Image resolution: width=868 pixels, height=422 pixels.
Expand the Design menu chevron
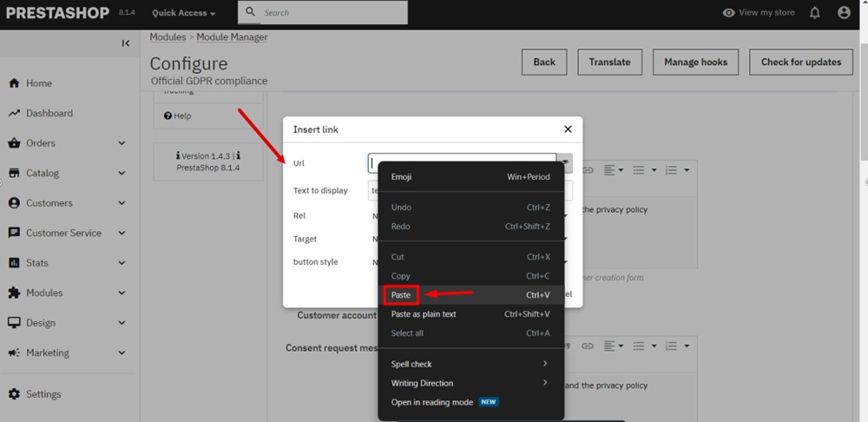click(122, 322)
